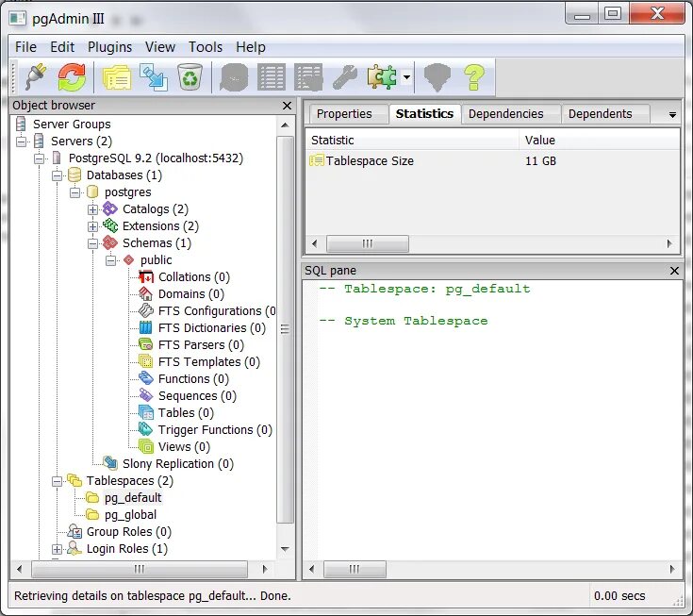
Task: Click the plugins puzzle piece icon
Action: [382, 77]
